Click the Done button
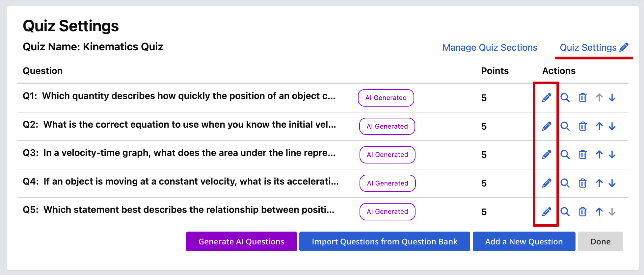 click(601, 241)
